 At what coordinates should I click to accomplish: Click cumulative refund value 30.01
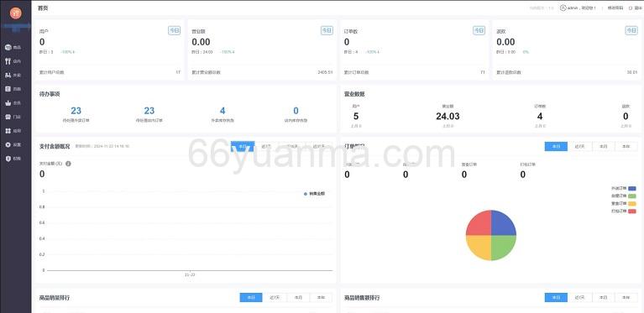(631, 72)
